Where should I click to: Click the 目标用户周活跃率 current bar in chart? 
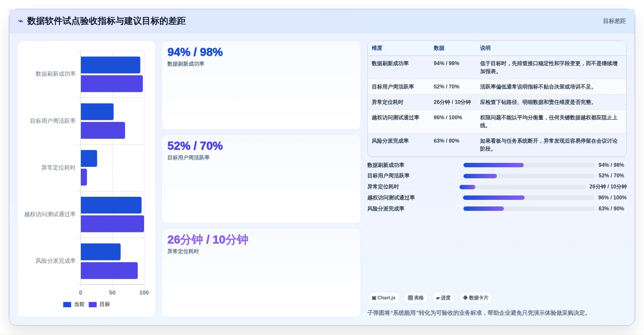pyautogui.click(x=97, y=112)
